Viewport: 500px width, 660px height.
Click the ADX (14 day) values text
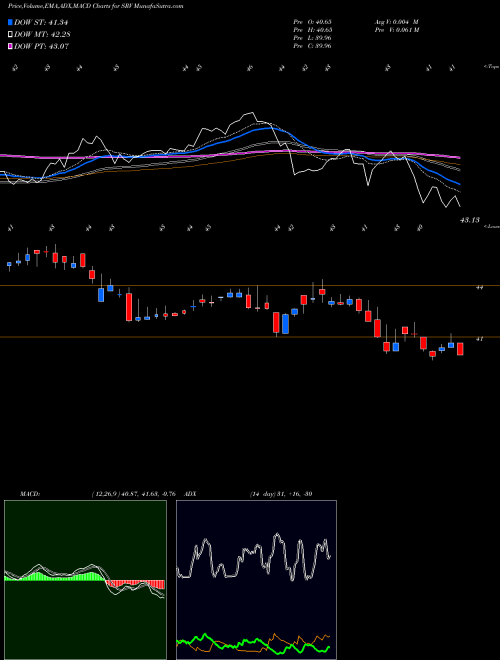[281, 494]
